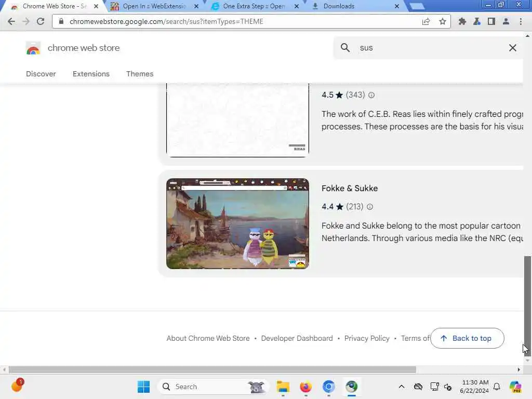
Task: Click the horizontal scrollbar thumb
Action: click(212, 369)
